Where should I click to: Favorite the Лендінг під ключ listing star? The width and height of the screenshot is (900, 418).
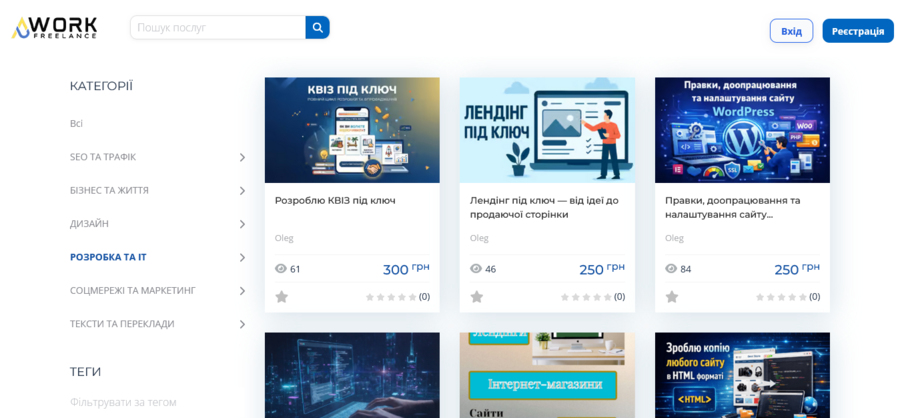(477, 297)
